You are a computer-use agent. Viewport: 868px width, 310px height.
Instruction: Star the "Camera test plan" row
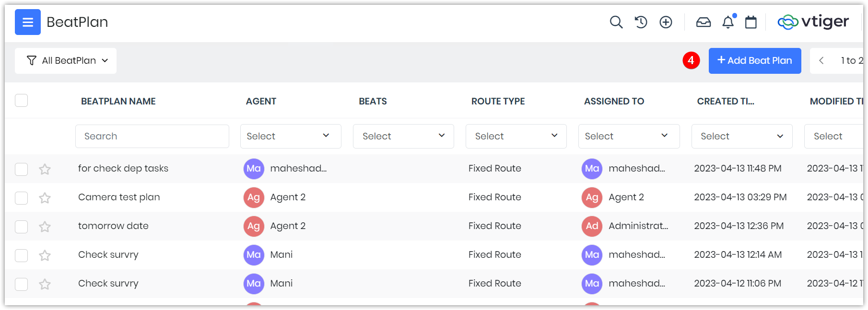click(x=45, y=198)
